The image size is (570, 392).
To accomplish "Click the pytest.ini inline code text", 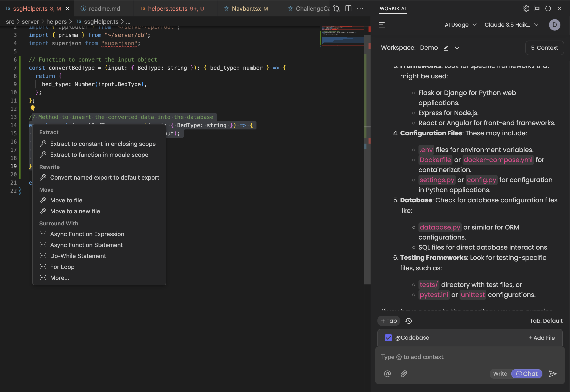I will (x=434, y=294).
